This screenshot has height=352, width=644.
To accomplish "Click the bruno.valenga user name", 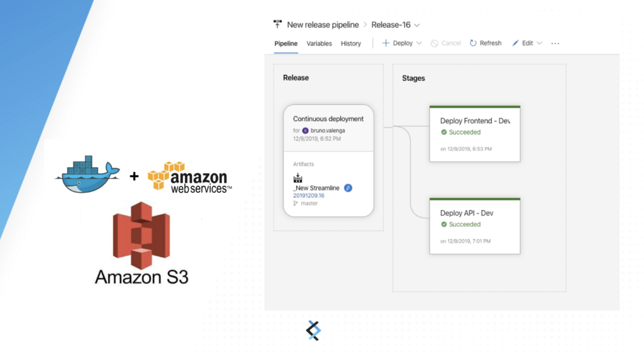I will [328, 131].
